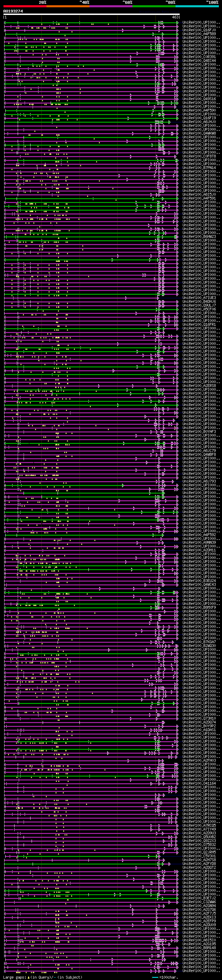Click the UniRef100_Q16FI9 entry
Viewport: 222px width, 980px height.
(x=199, y=118)
